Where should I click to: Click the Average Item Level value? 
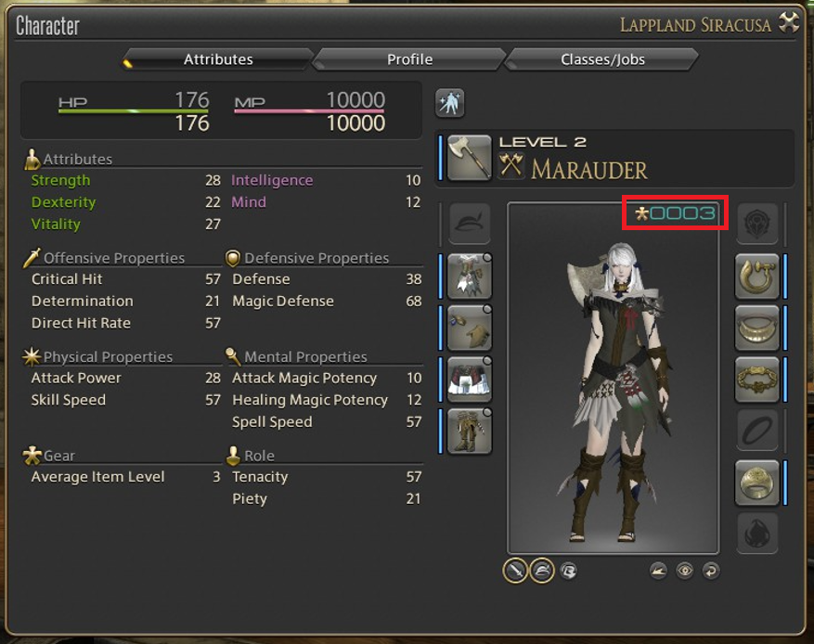(216, 477)
